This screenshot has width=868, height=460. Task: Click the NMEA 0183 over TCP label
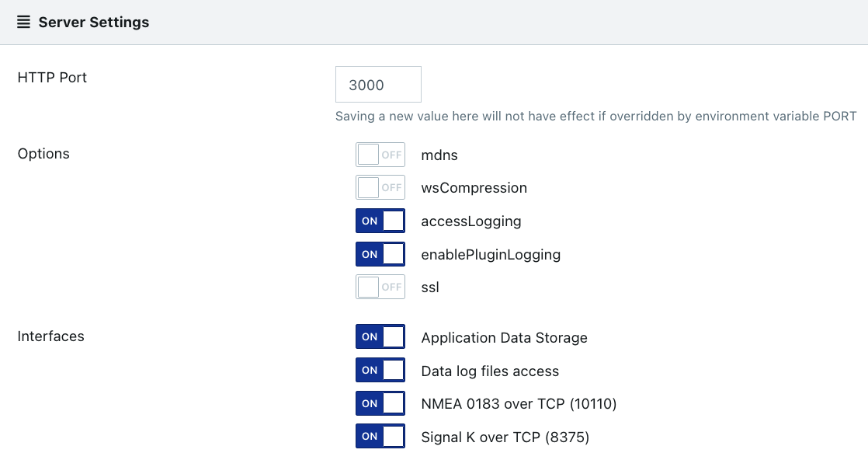[519, 403]
